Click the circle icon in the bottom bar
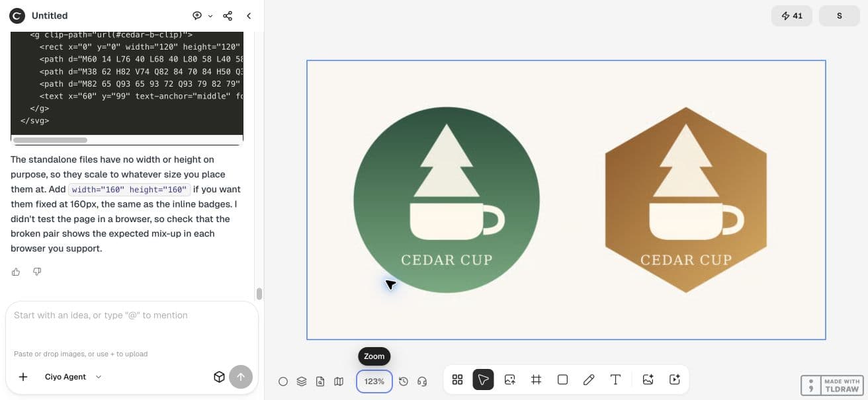The image size is (868, 400). [283, 381]
